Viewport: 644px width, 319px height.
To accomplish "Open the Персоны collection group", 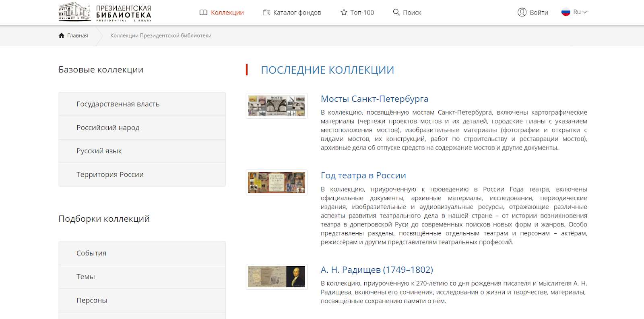I will coord(142,300).
